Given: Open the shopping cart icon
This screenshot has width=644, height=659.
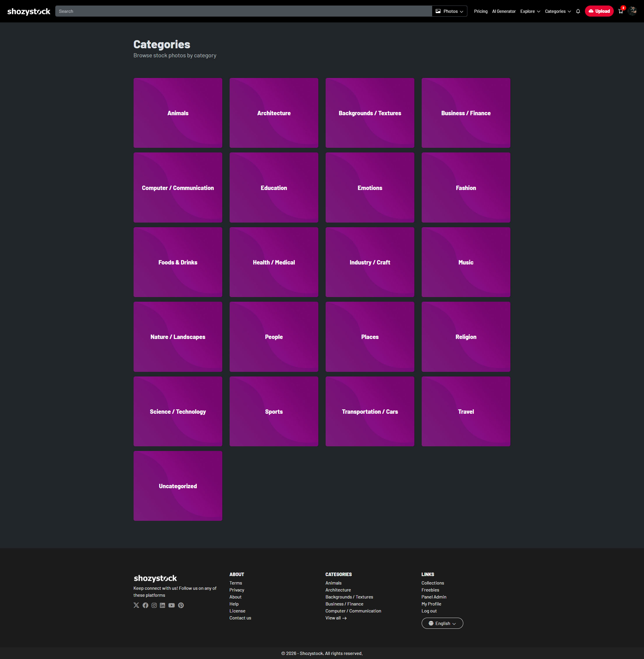Looking at the screenshot, I should click(x=620, y=11).
